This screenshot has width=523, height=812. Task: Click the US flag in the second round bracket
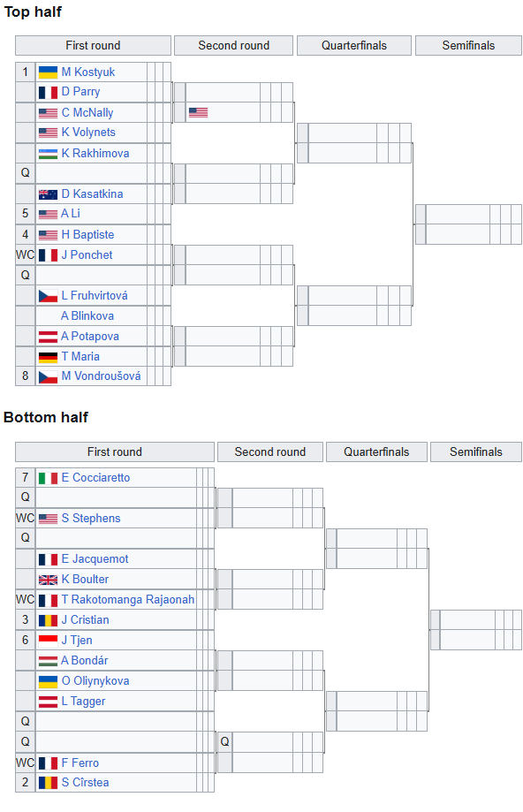pyautogui.click(x=198, y=112)
